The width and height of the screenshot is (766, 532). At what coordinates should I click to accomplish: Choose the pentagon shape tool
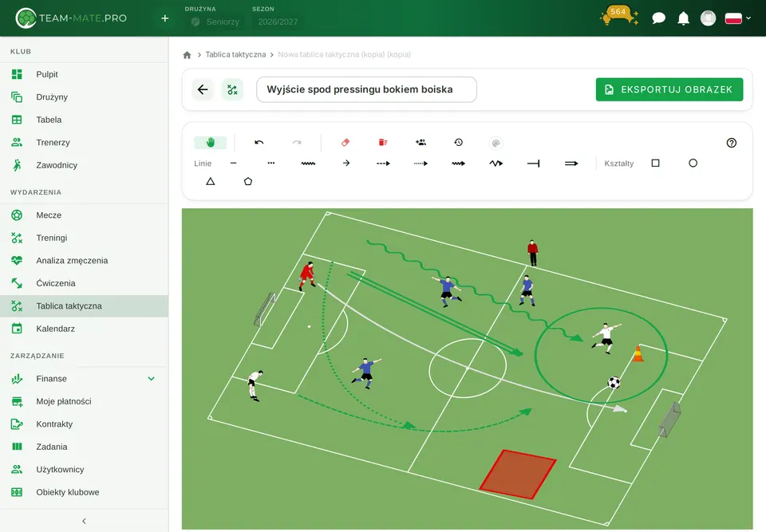pyautogui.click(x=248, y=181)
